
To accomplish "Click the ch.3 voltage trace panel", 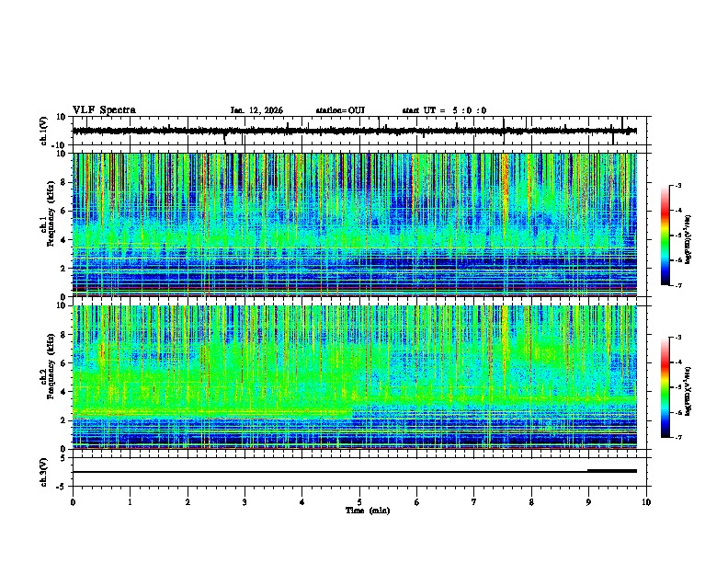I will [x=359, y=472].
